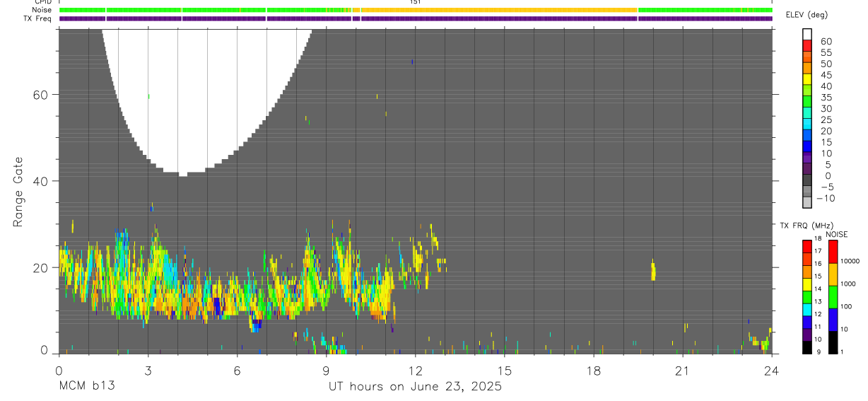This screenshot has width=868, height=401.
Task: Click the red swatch in NOISE legend
Action: [x=833, y=251]
